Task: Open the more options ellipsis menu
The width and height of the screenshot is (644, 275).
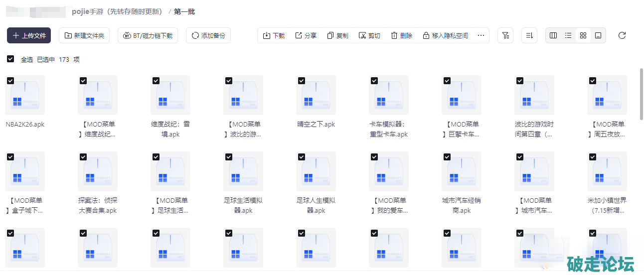Action: click(481, 35)
